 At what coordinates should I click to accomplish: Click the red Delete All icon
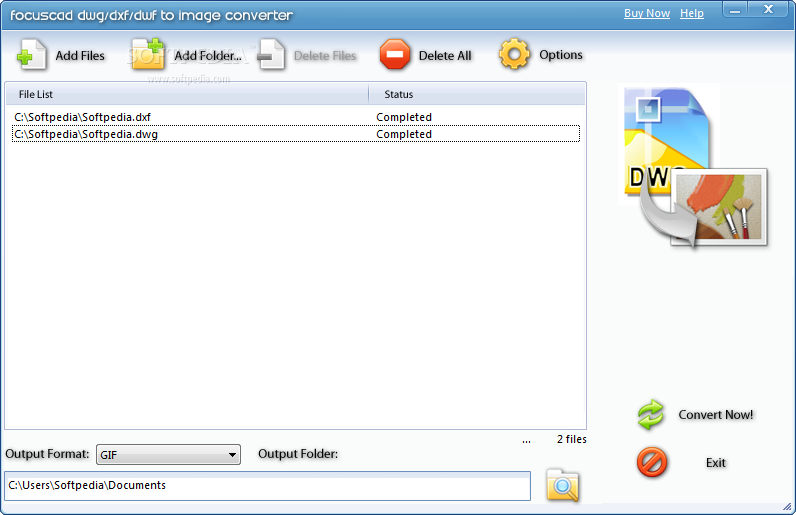395,54
